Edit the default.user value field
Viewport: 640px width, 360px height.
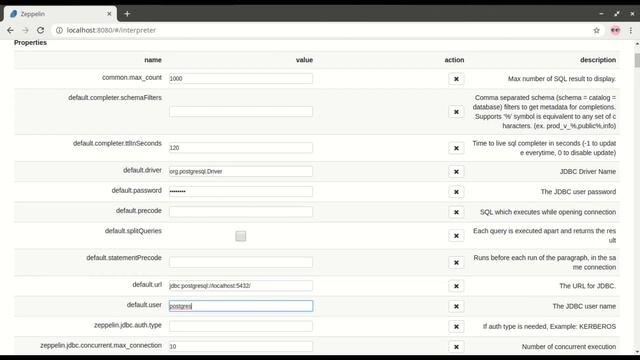241,306
